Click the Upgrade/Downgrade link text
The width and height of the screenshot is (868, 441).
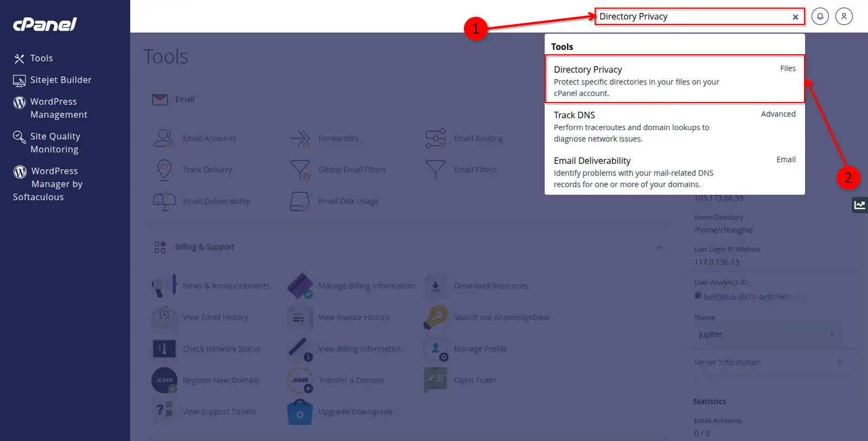pos(355,412)
